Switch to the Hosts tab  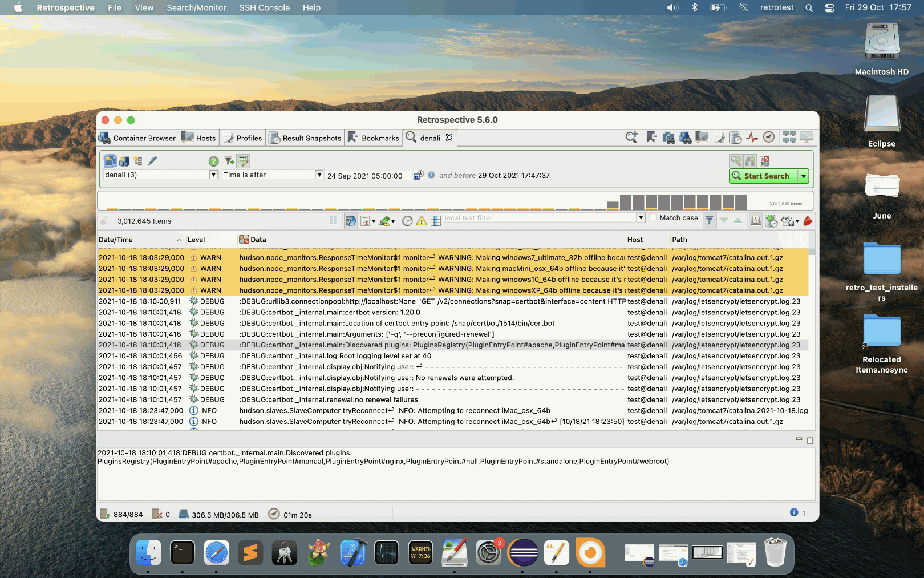coord(198,138)
